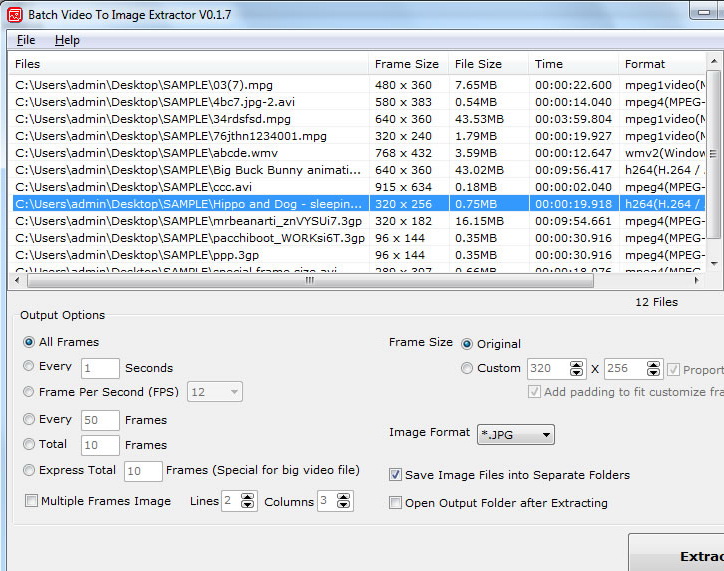Select the ppp.3gp file row

tap(359, 255)
